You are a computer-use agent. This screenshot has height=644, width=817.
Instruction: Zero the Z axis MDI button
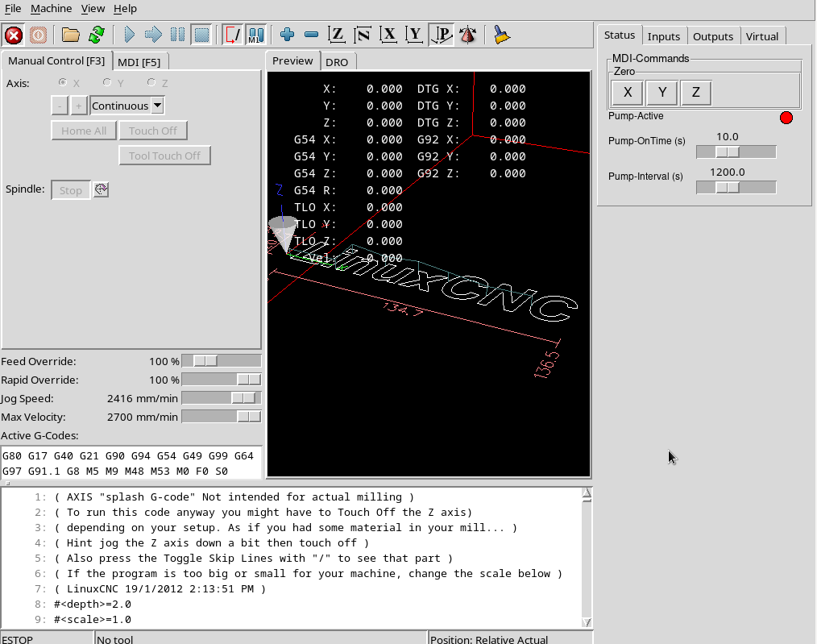click(x=695, y=93)
